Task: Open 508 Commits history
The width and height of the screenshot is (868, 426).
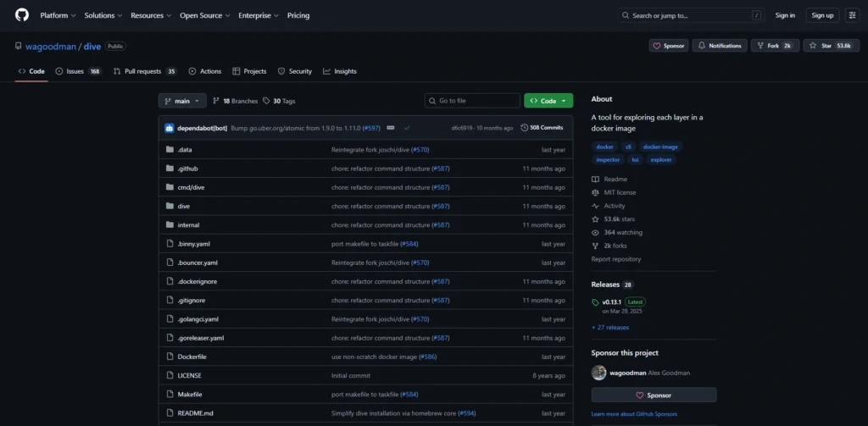Action: click(542, 128)
